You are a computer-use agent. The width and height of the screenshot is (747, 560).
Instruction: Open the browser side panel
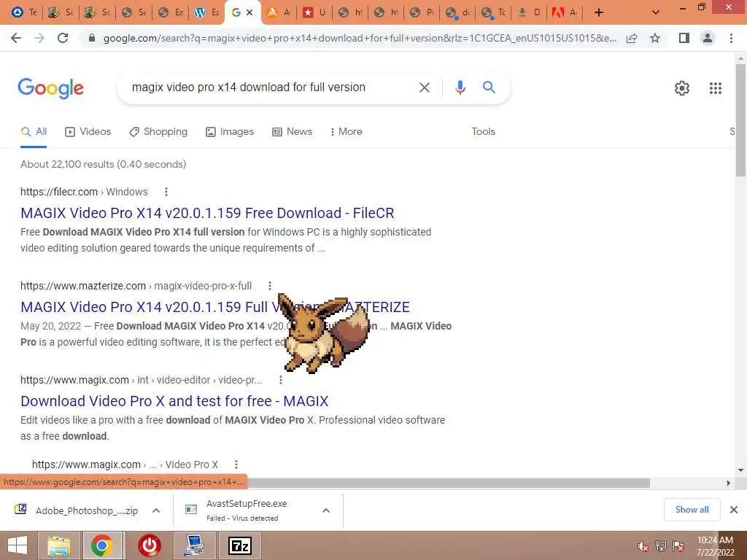tap(684, 38)
